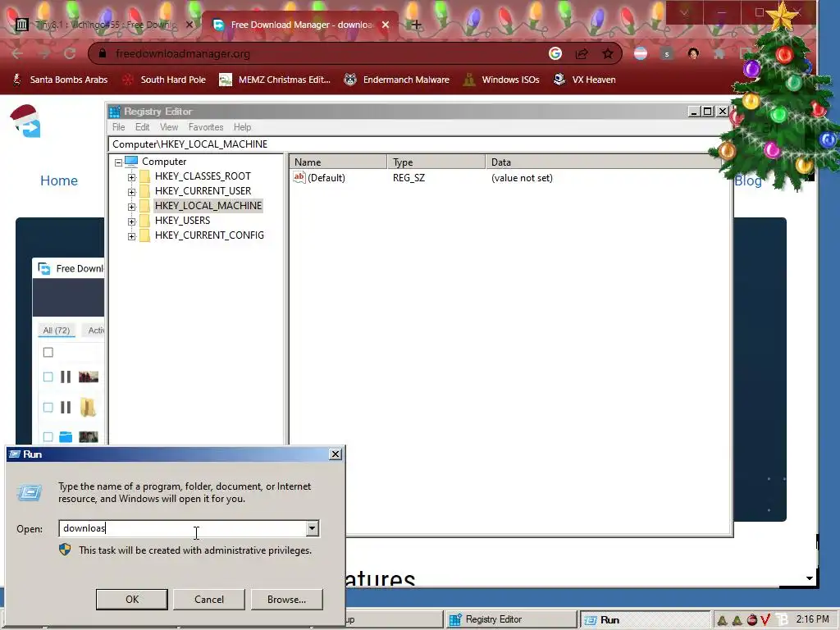
Task: Click Browse... in the Run dialog
Action: [286, 600]
